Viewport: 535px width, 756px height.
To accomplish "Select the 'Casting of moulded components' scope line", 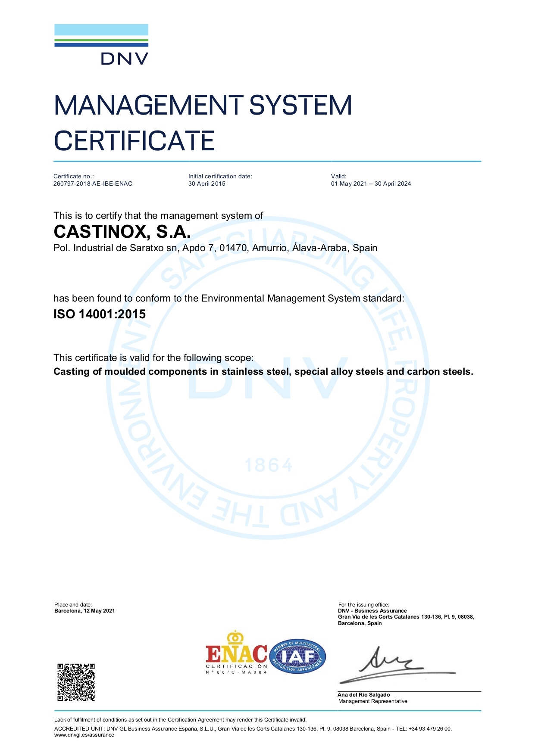I will [x=263, y=372].
